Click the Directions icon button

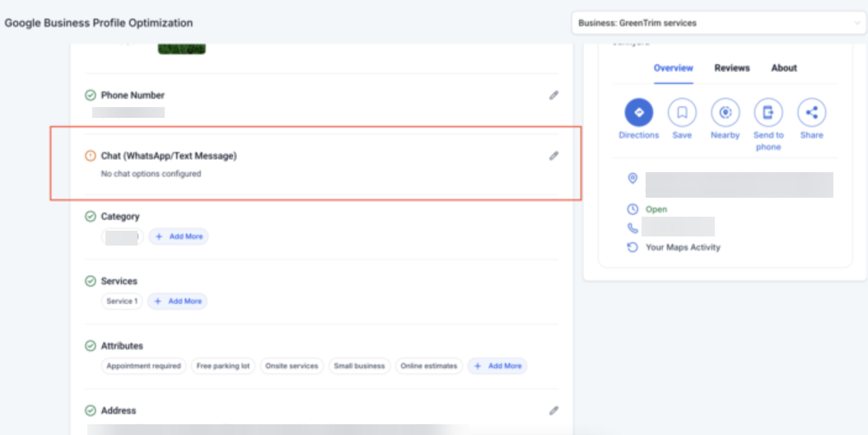639,113
